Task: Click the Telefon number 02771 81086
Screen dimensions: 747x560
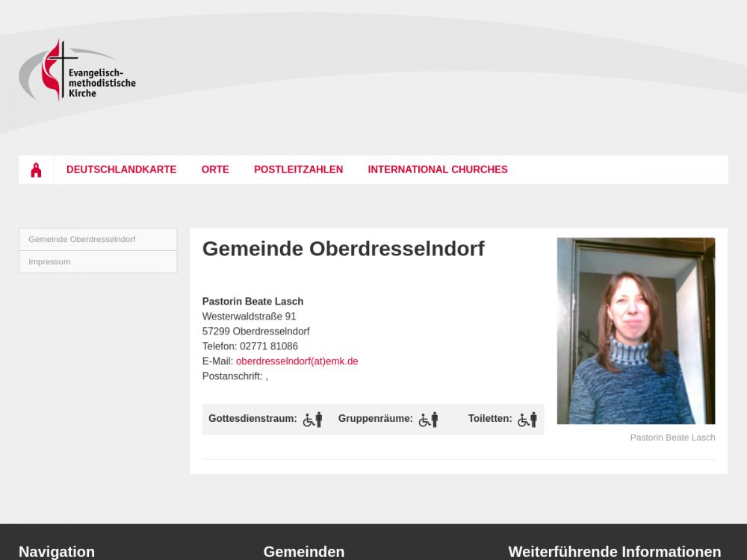Action: point(269,346)
